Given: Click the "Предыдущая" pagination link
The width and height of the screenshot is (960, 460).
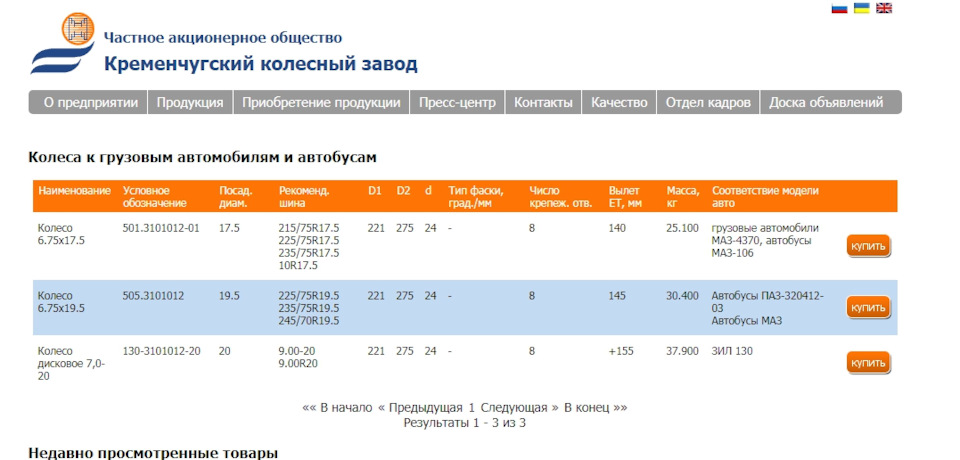Looking at the screenshot, I should pos(420,408).
